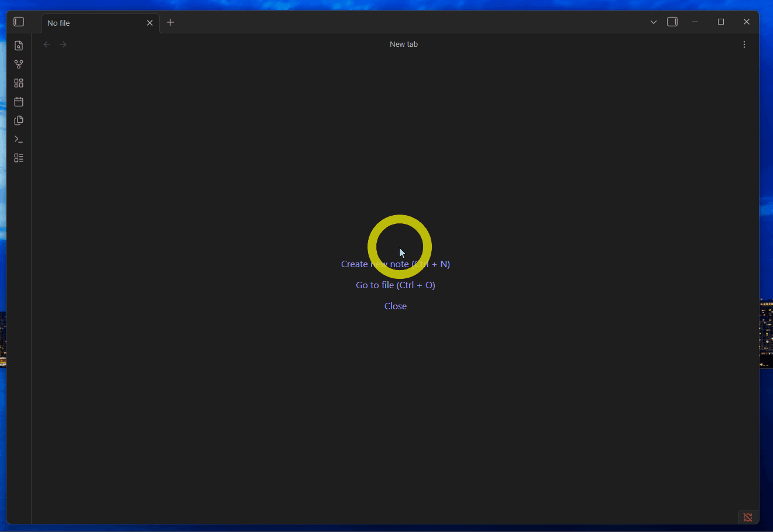
Task: Navigate back with the left arrow
Action: click(47, 44)
